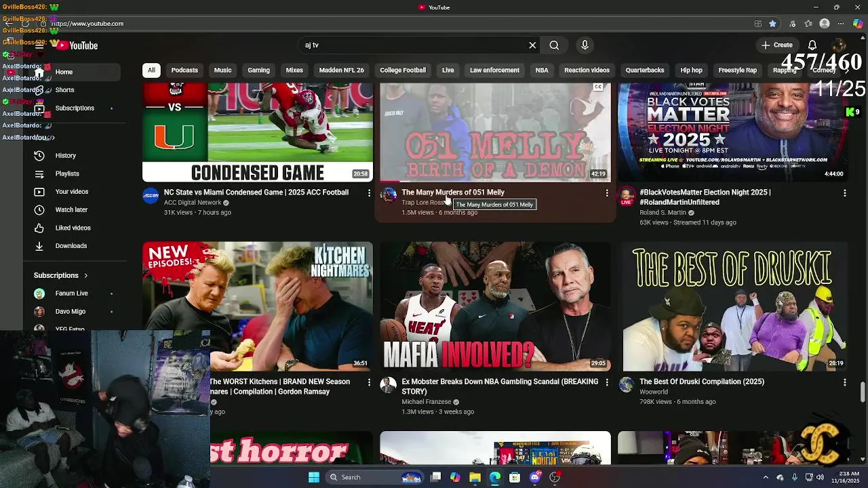This screenshot has height=488, width=868.
Task: Play the Black Votes Matter thumbnail
Action: pos(733,133)
